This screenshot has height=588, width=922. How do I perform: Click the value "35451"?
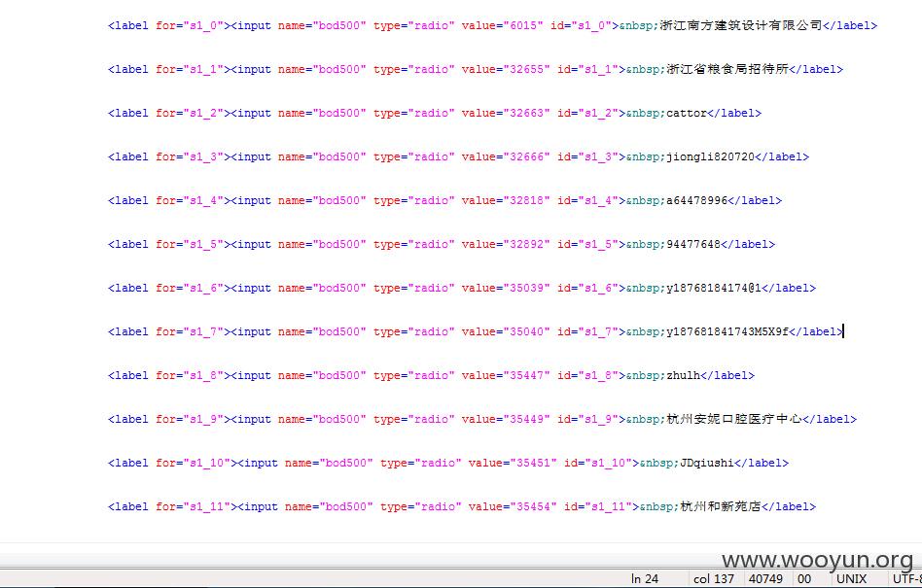[533, 464]
